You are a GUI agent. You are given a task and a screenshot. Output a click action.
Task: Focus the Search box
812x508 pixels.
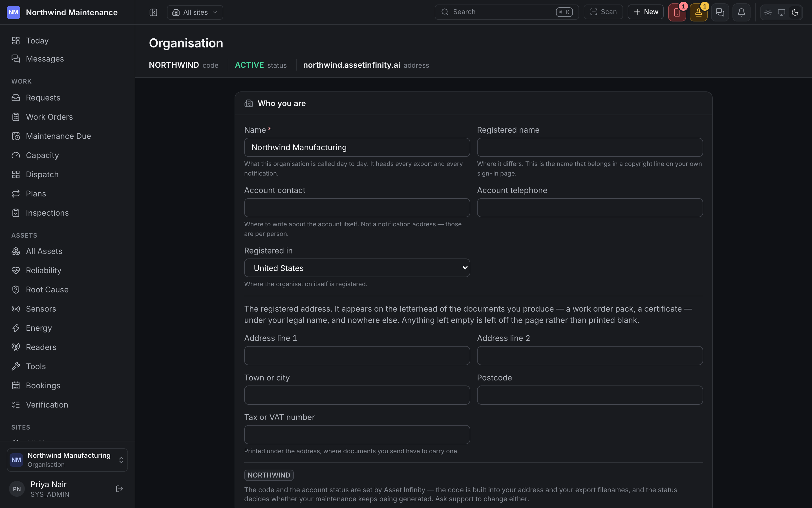point(507,12)
